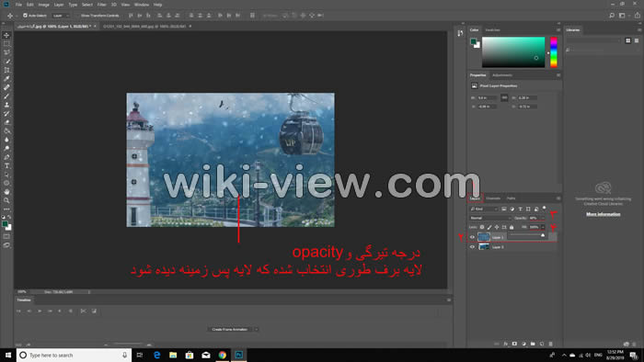644x362 pixels.
Task: Select the History Brush tool
Action: (6, 114)
